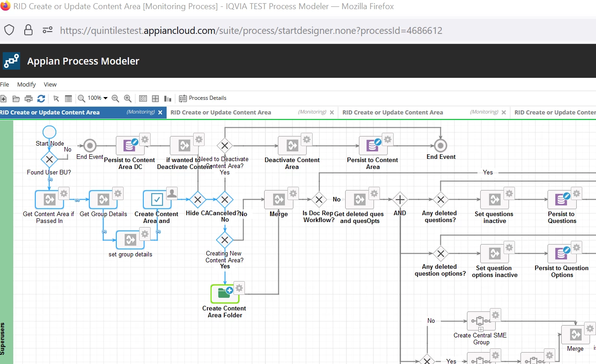This screenshot has height=364, width=596.
Task: Click gear on Get Group Details node
Action: 118,193
